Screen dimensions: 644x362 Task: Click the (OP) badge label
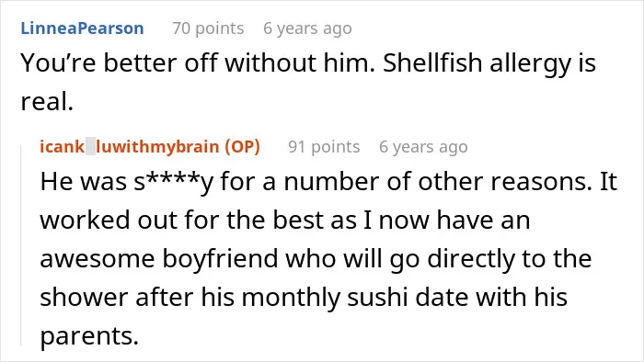[x=242, y=147]
